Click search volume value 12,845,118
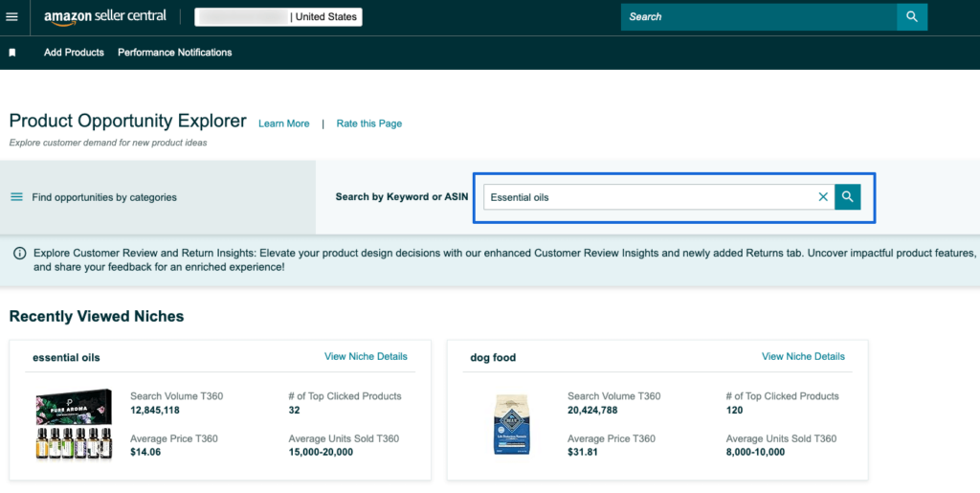 (x=155, y=411)
